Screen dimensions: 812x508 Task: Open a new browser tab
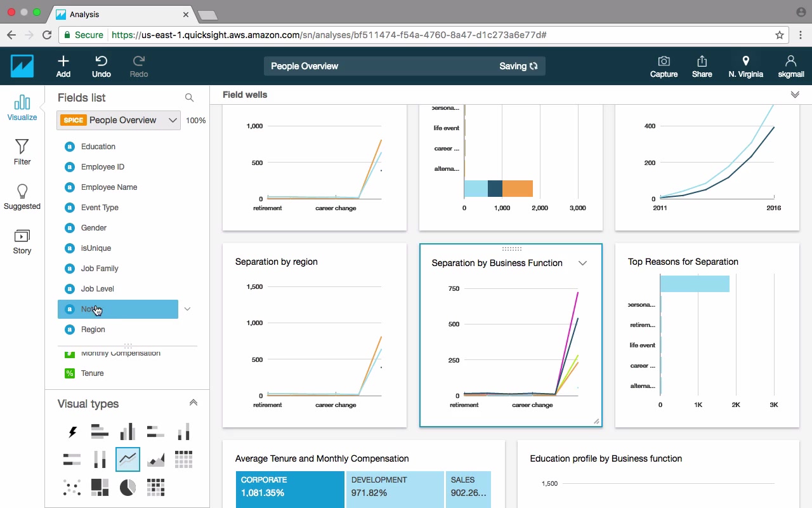click(x=207, y=15)
